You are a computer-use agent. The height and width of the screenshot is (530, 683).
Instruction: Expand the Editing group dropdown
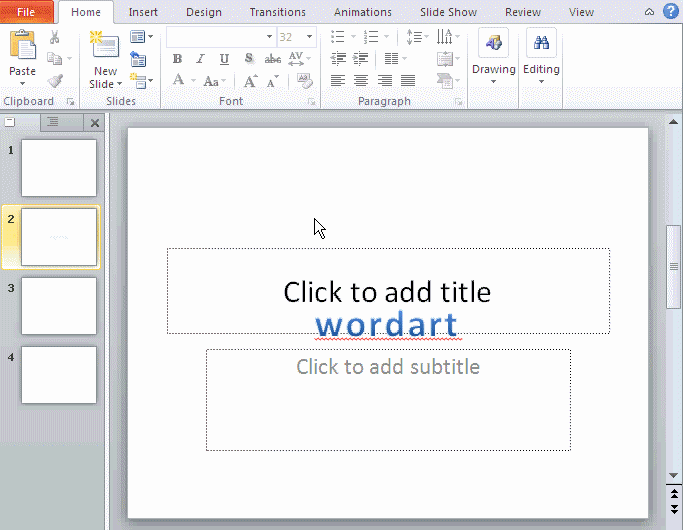point(541,82)
